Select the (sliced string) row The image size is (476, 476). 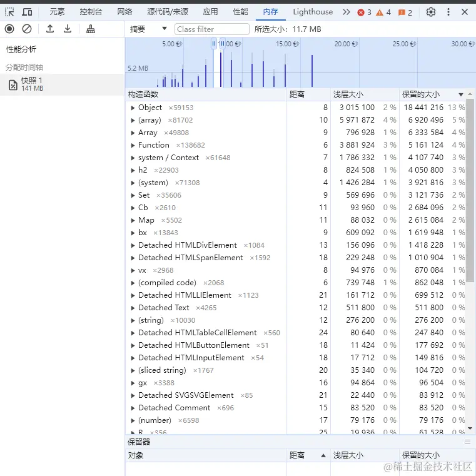pos(296,370)
